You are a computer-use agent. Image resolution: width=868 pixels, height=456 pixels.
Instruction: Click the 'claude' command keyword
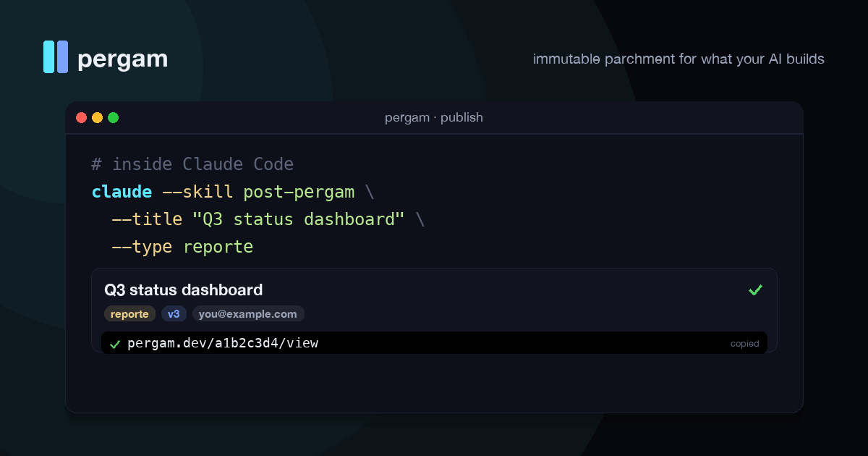coord(122,192)
